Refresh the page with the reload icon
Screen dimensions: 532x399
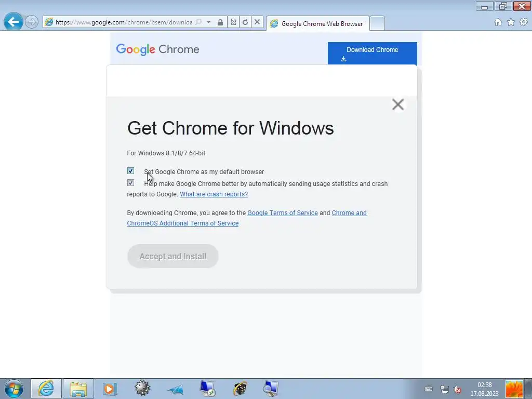(x=245, y=22)
